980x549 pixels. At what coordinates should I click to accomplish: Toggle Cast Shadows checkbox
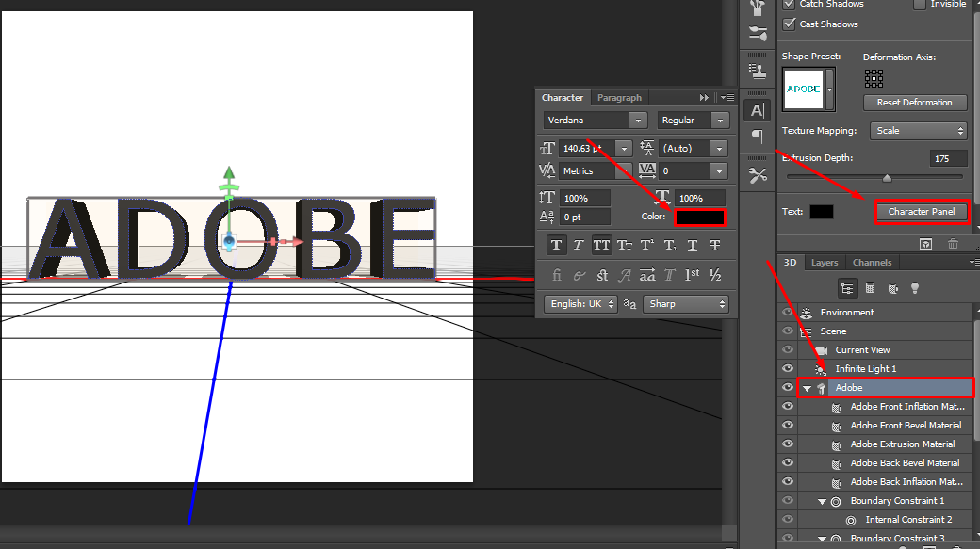[x=790, y=24]
